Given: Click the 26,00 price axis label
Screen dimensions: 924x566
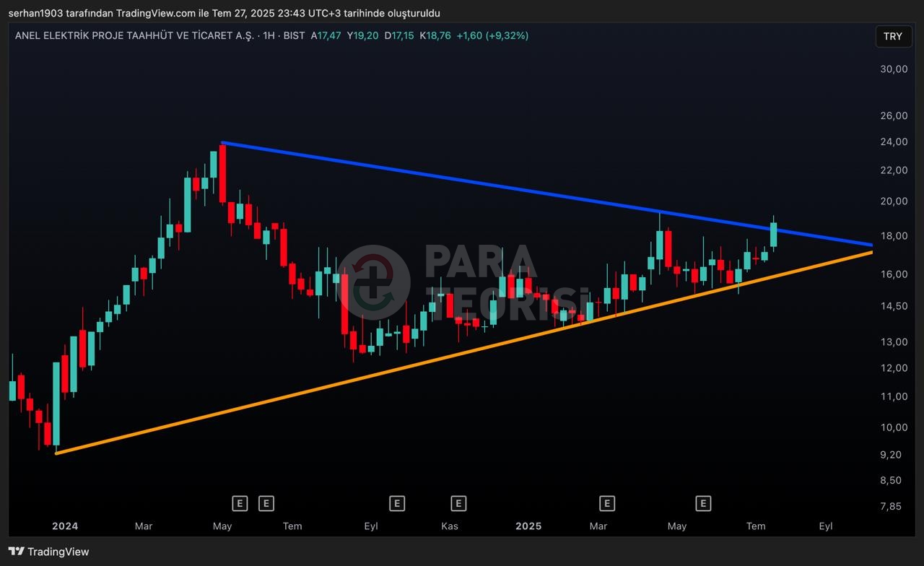Looking at the screenshot, I should tap(894, 116).
